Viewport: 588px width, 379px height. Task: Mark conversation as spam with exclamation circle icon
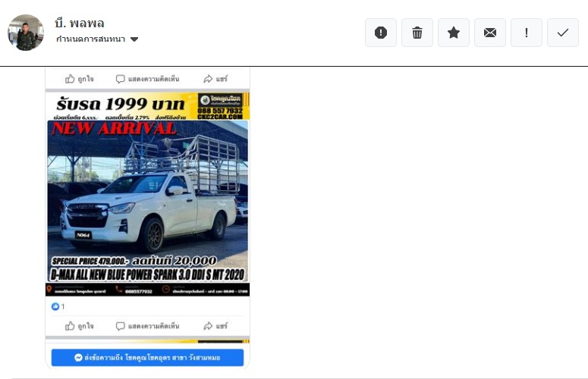tap(381, 33)
